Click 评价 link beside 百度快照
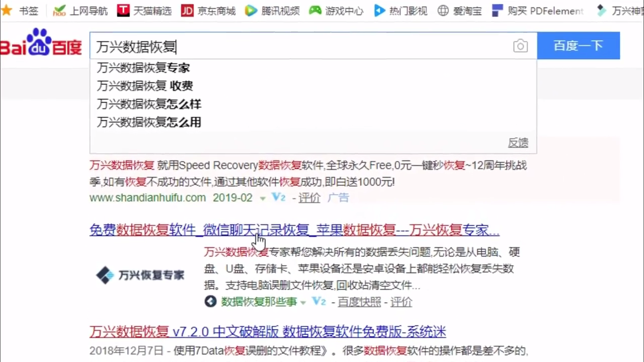 401,302
